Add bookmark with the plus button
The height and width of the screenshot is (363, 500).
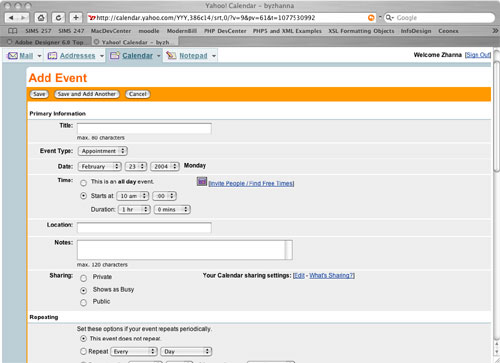point(76,18)
